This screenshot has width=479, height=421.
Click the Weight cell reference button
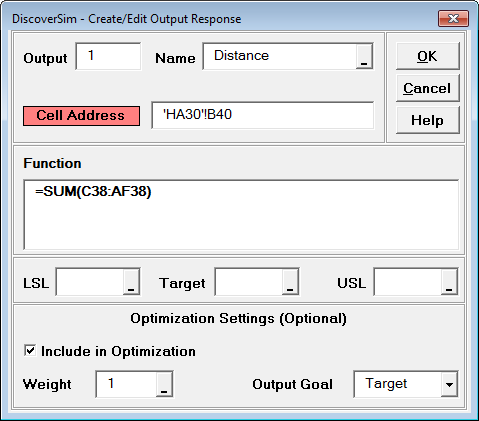(x=164, y=384)
